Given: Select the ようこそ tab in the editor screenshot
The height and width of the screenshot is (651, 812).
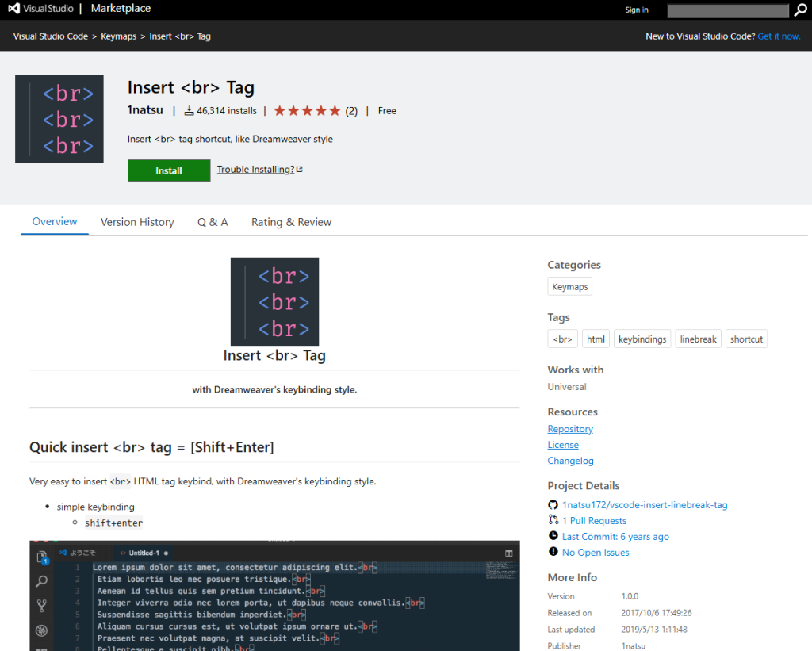Looking at the screenshot, I should pyautogui.click(x=78, y=553).
